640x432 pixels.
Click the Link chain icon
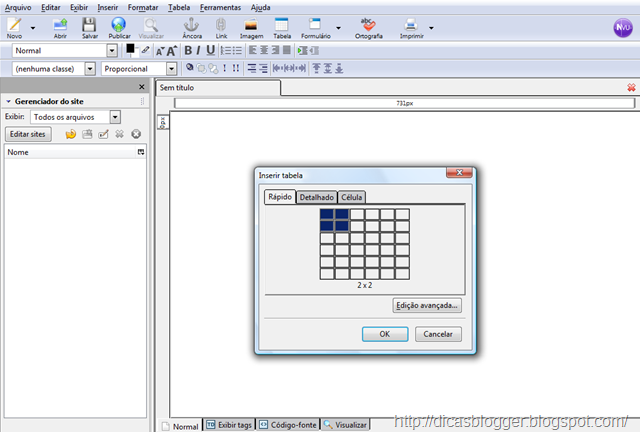tap(221, 28)
